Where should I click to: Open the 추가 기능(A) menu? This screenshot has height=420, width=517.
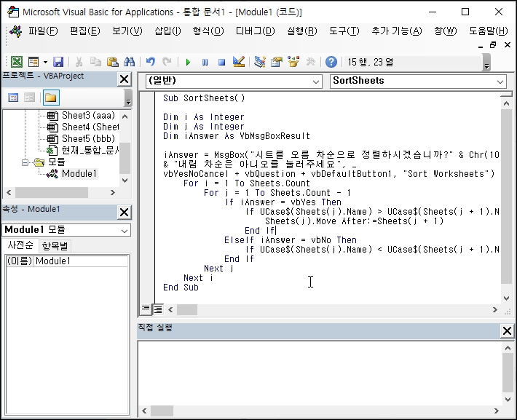tap(397, 31)
